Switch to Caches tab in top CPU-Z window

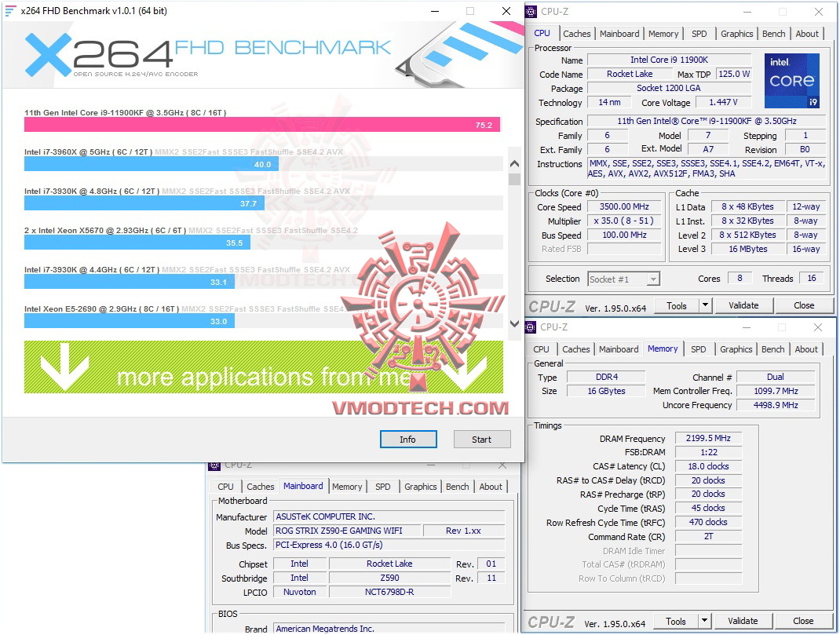(x=576, y=34)
